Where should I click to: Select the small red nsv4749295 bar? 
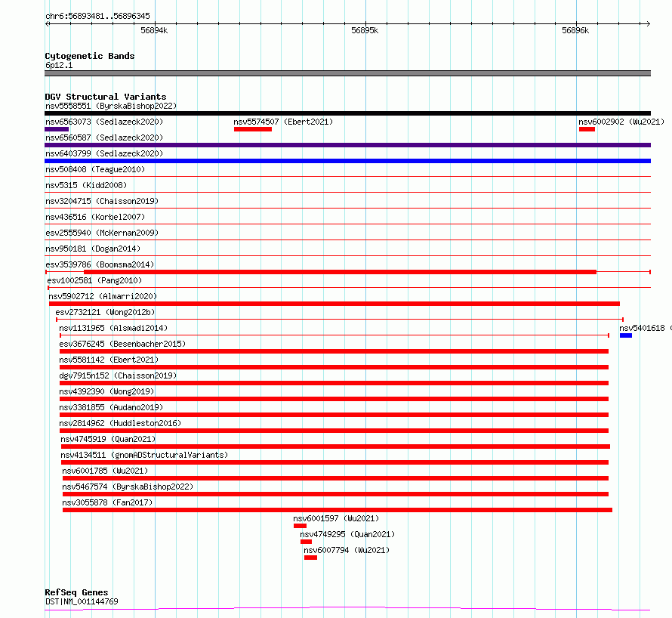[306, 542]
